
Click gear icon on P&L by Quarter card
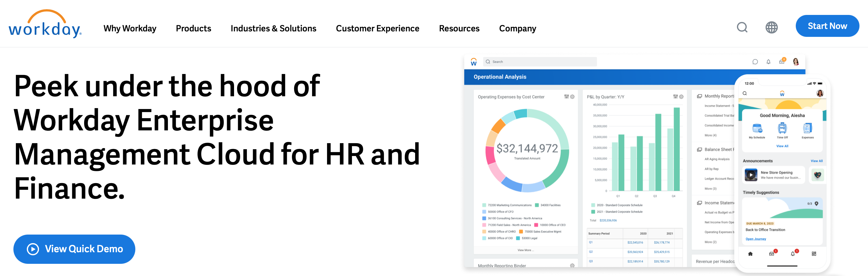tap(681, 97)
